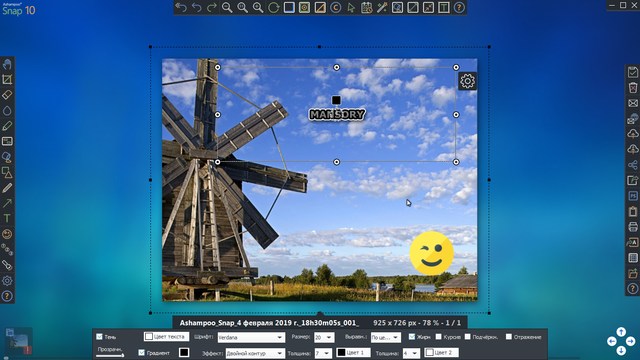Select the Text tool (T) in left toolbar

coord(7,219)
